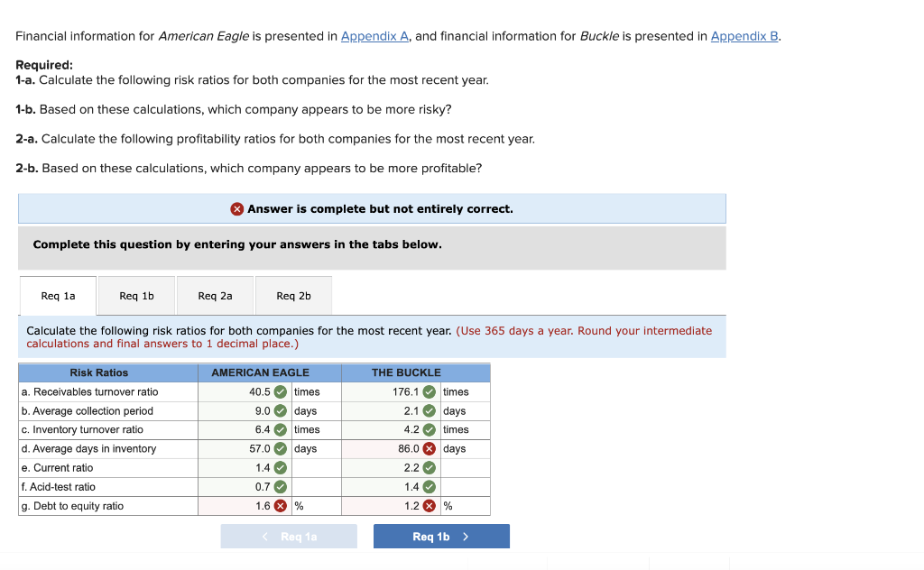The width and height of the screenshot is (924, 570).
Task: Click green check next to American Eagle 6.4
Action: click(281, 430)
